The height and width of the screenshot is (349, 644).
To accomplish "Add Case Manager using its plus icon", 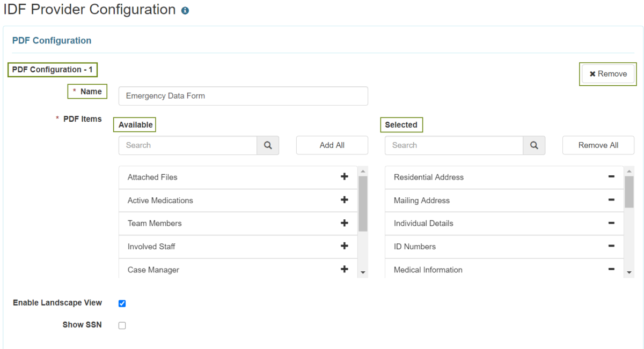I will pyautogui.click(x=344, y=269).
